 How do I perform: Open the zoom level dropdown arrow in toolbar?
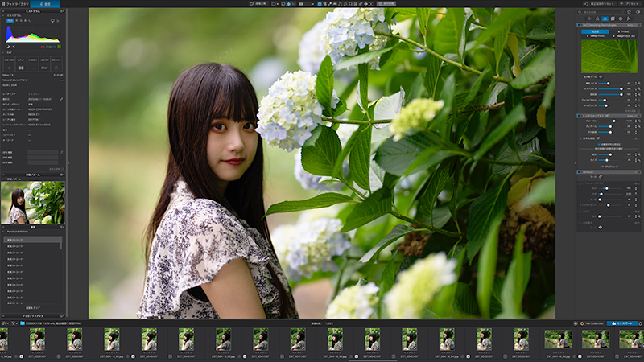(313, 4)
